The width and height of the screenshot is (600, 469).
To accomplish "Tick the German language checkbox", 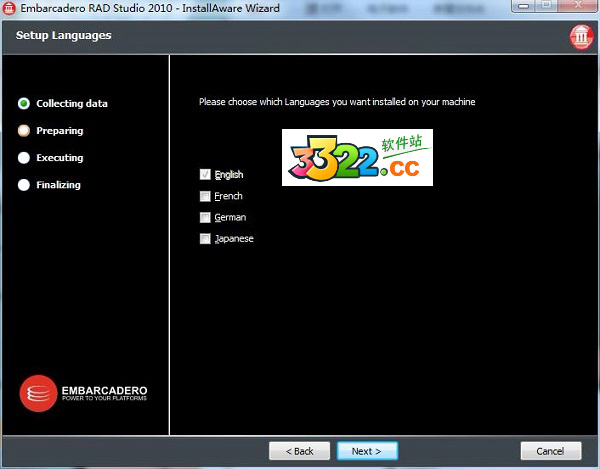I will pyautogui.click(x=205, y=217).
